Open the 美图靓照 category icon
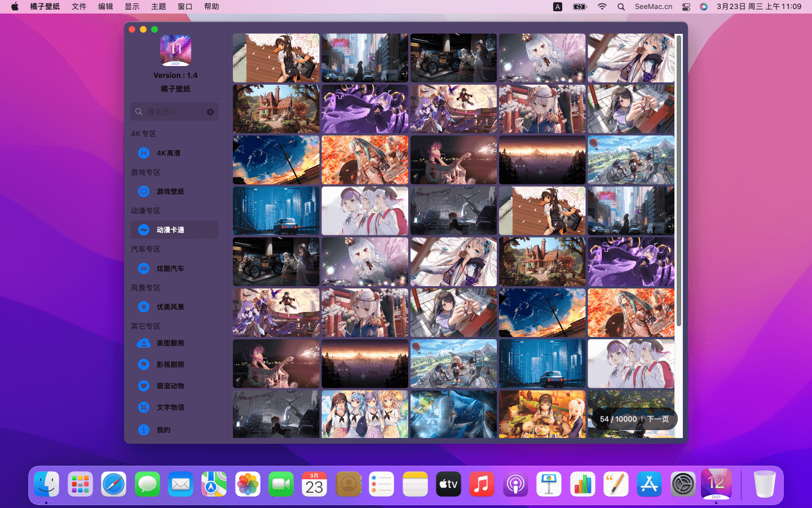Screen dimensions: 812x508 click(144, 343)
